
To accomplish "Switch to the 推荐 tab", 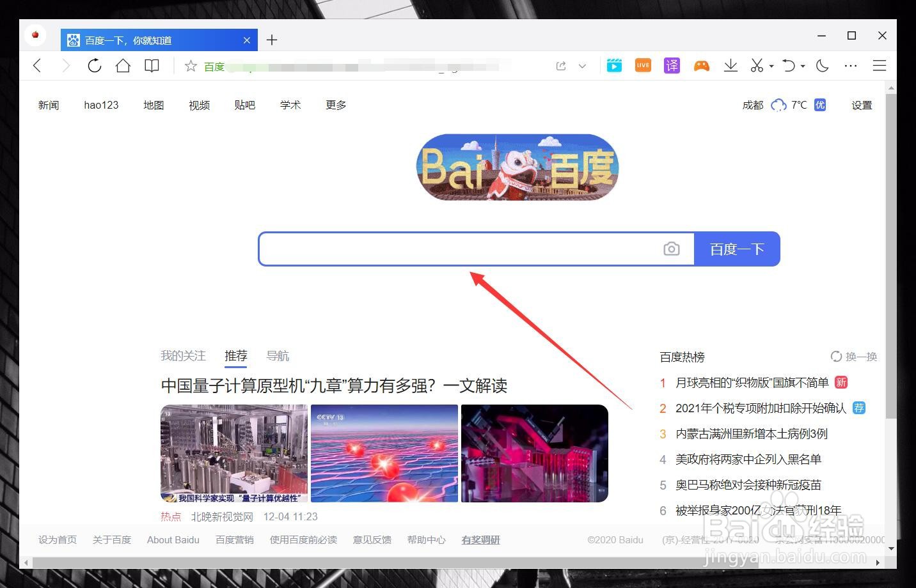I will click(236, 355).
